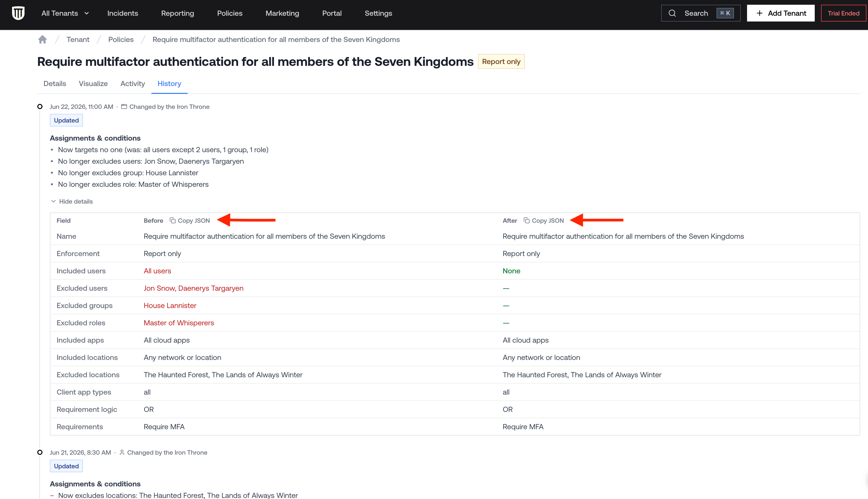
Task: Click the 'Master of Whisperers' table cell
Action: pyautogui.click(x=179, y=323)
